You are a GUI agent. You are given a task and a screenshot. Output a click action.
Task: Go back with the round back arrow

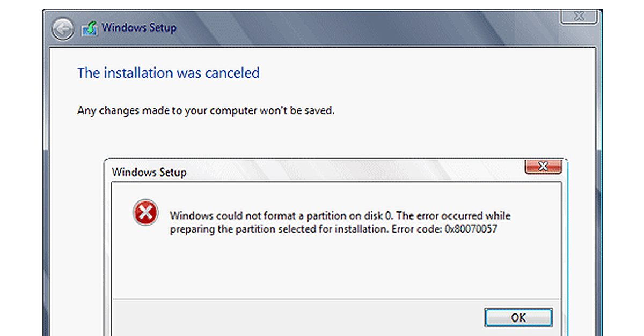click(x=63, y=28)
